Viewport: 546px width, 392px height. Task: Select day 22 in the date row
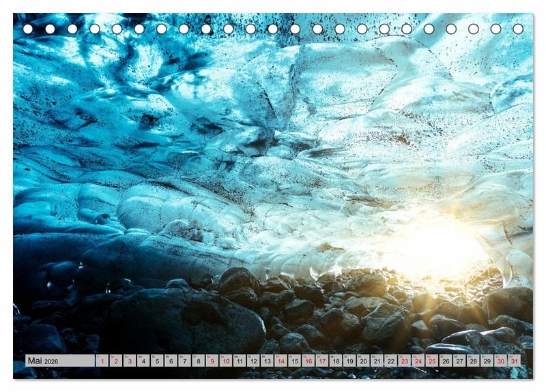click(x=390, y=361)
